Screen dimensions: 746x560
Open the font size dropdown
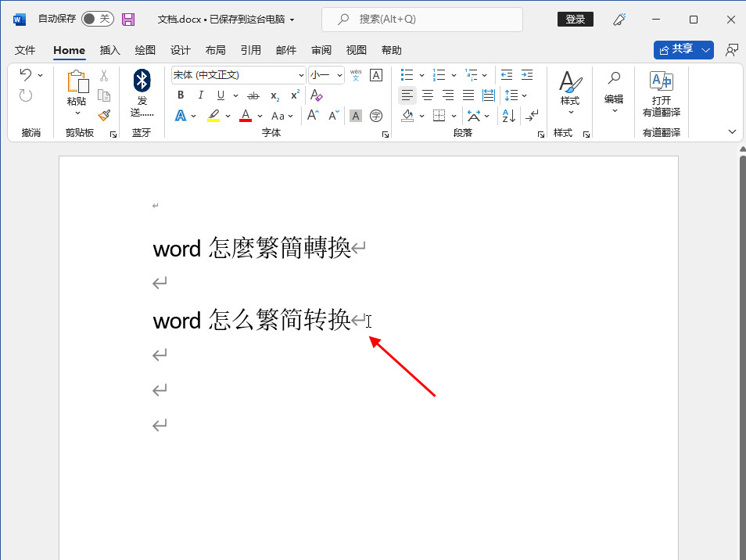click(x=339, y=75)
